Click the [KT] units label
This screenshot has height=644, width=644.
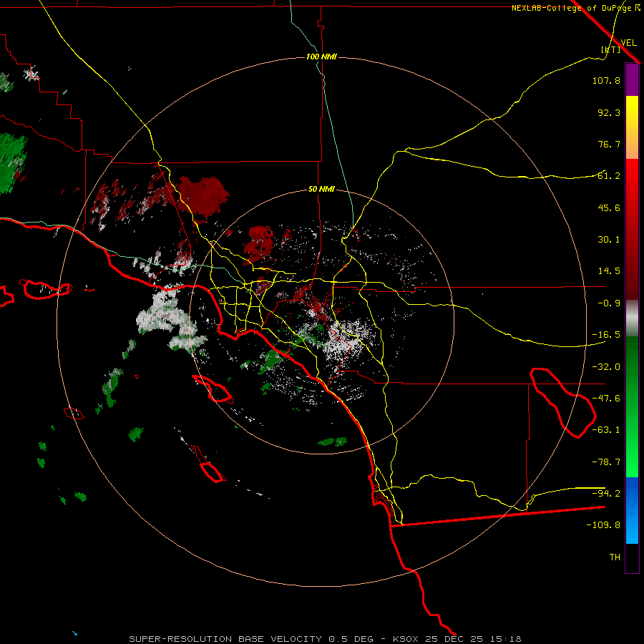[x=611, y=49]
